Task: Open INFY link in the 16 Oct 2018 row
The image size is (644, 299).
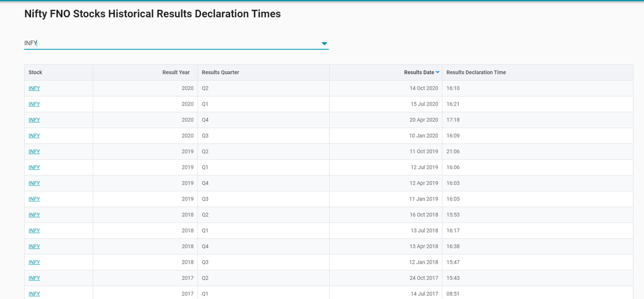Action: coord(34,214)
